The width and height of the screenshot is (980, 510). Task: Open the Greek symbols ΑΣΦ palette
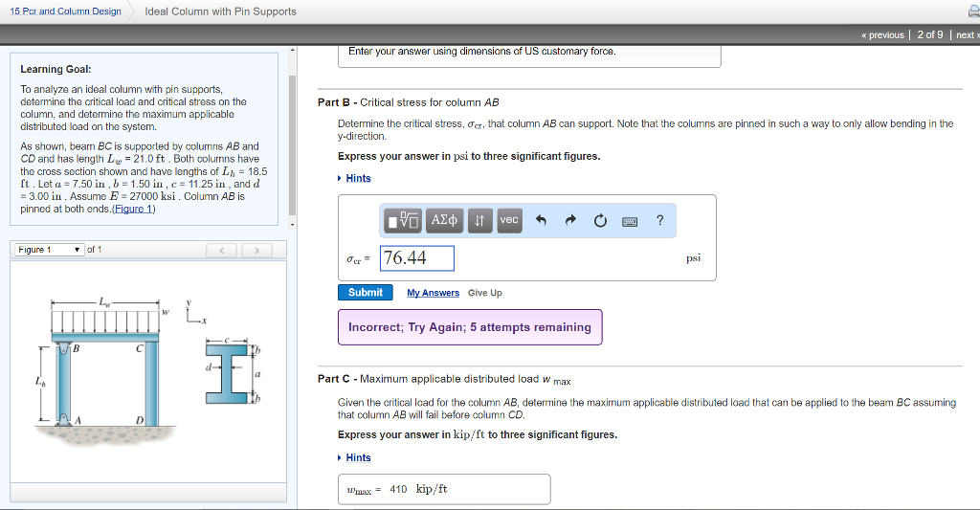444,221
